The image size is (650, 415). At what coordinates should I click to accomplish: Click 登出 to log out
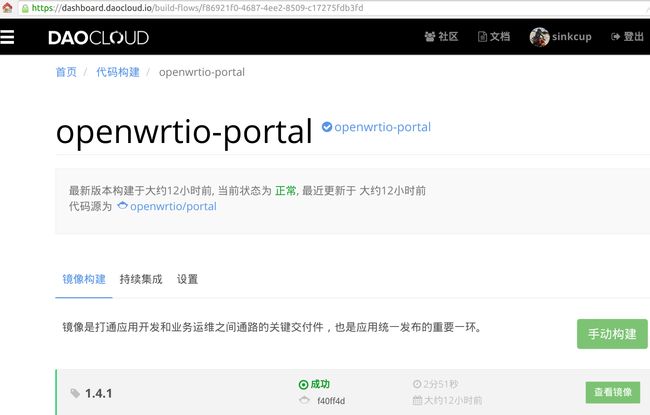628,36
